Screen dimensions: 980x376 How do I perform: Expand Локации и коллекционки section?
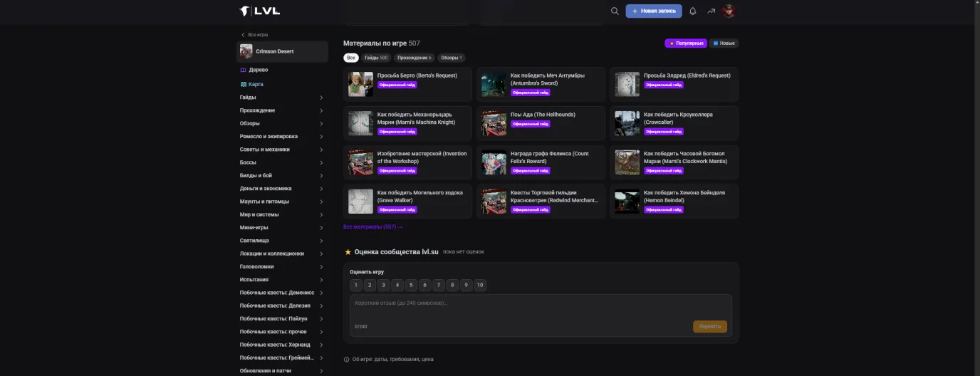click(282, 254)
